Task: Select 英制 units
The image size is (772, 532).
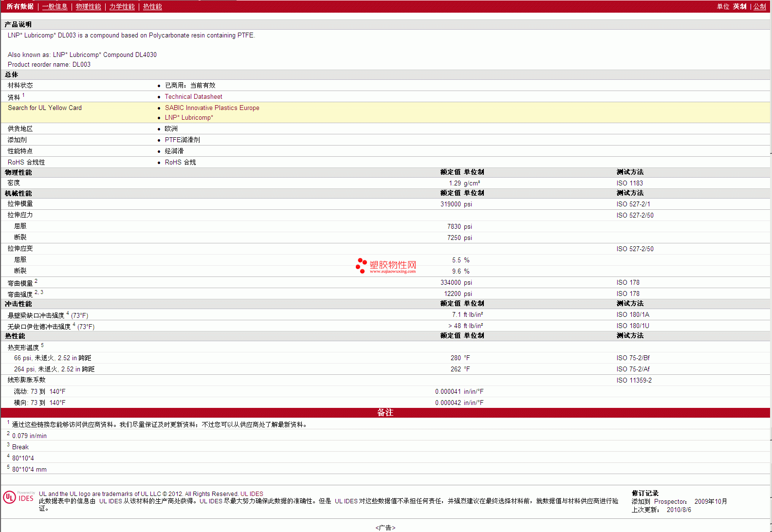Action: tap(740, 6)
